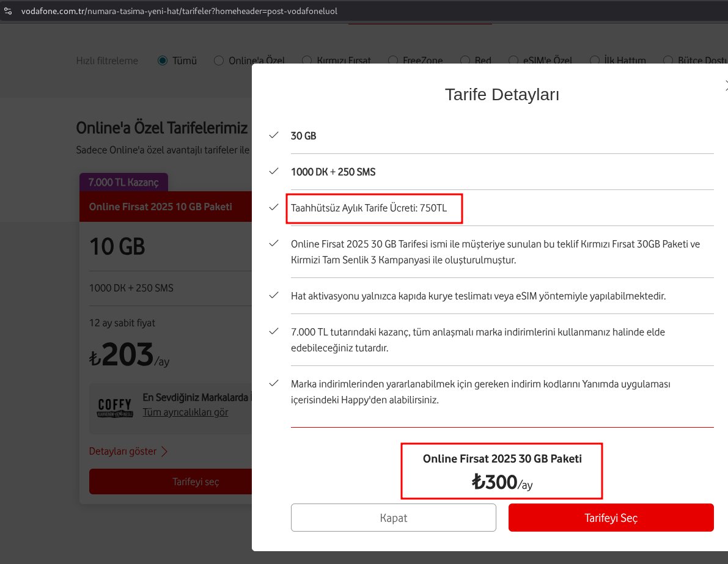Click the ₺300/ay price in the dialog
This screenshot has width=728, height=564.
pos(502,482)
